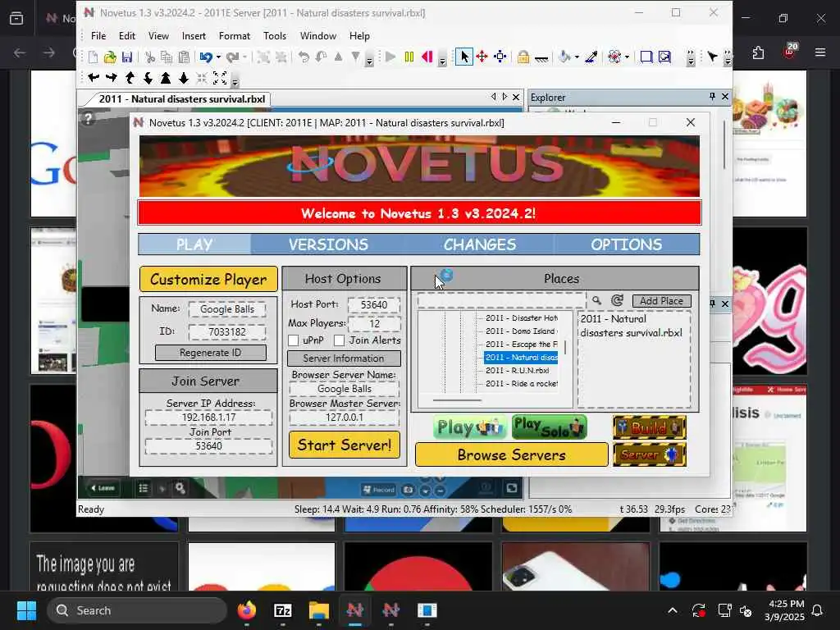Click the Places search input field
The image size is (840, 630).
pos(501,300)
